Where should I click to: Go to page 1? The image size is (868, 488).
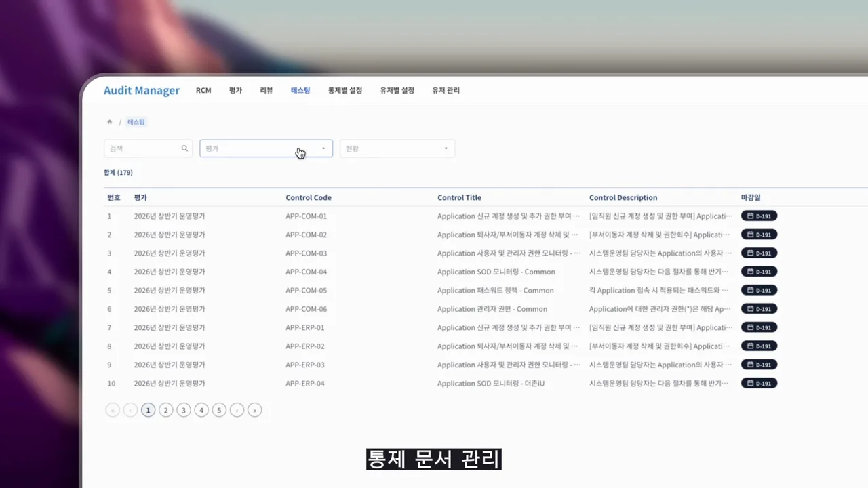pos(148,410)
